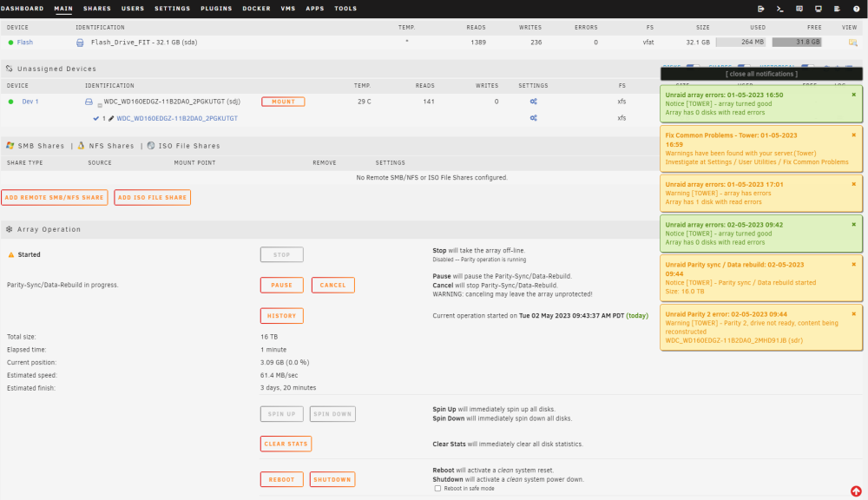Click the red back-to-top arrow icon

click(856, 491)
